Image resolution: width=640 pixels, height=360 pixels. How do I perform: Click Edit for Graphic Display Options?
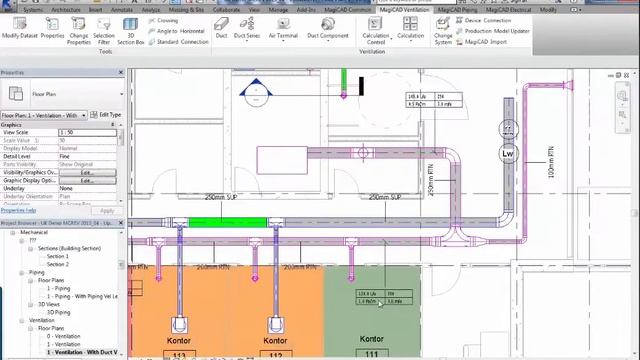(87, 180)
